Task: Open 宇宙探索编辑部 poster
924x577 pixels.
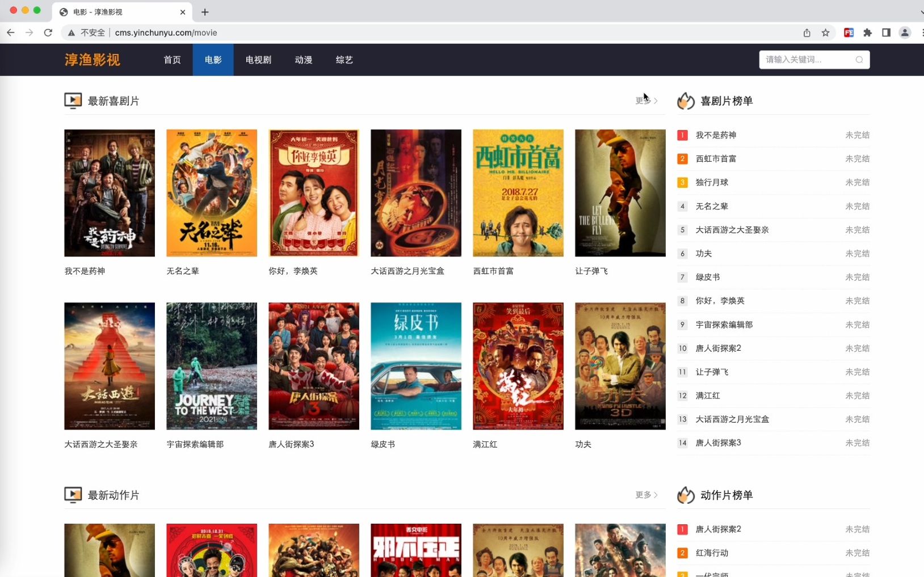Action: (x=212, y=366)
